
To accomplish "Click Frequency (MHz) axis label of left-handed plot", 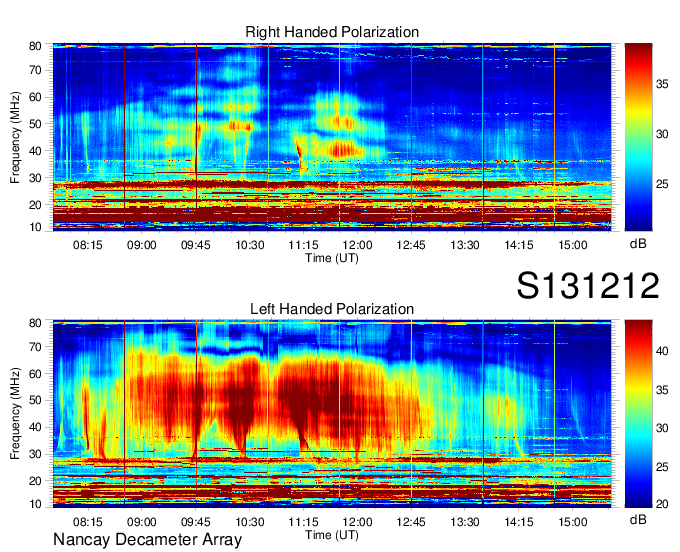I will coord(15,414).
